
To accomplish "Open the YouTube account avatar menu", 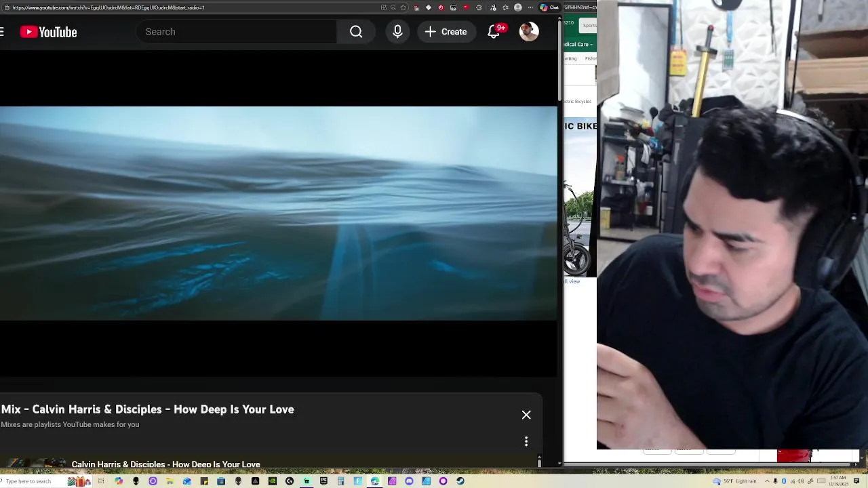I will [x=529, y=31].
